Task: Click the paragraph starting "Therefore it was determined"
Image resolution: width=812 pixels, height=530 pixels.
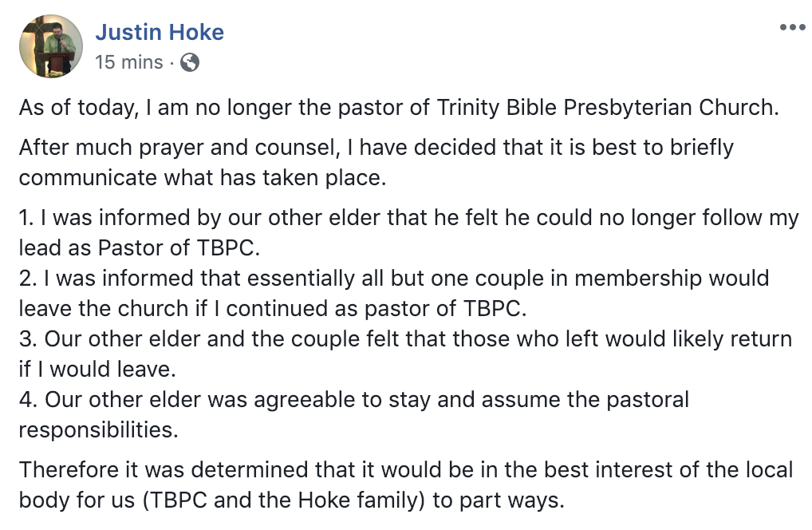Action: click(x=406, y=485)
